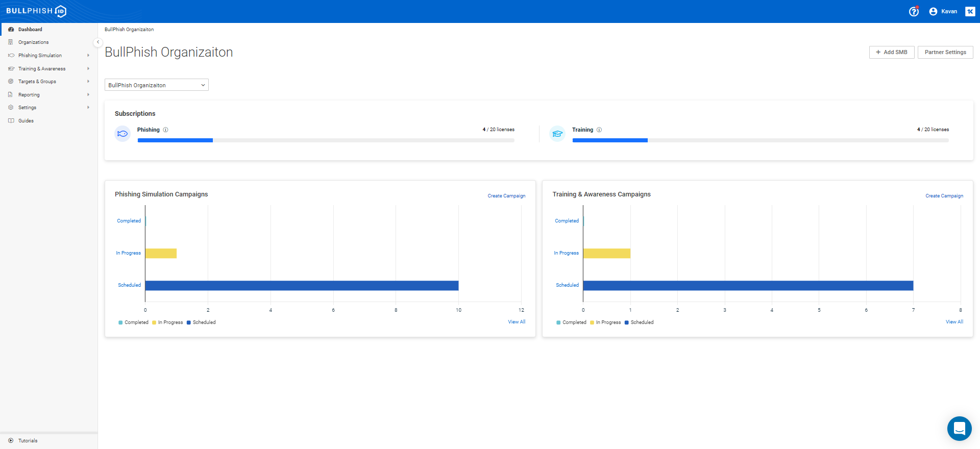Click the In Progress axis label in Phishing chart

pyautogui.click(x=128, y=253)
